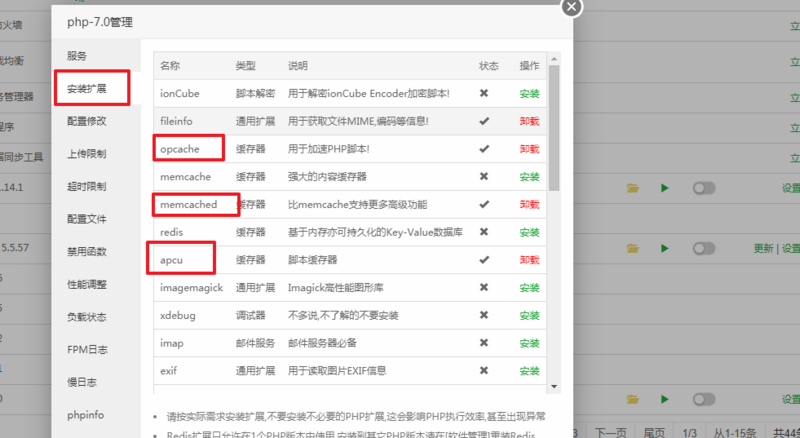The width and height of the screenshot is (800, 438).
Task: Go to 下一页 in background pagination
Action: pyautogui.click(x=610, y=432)
